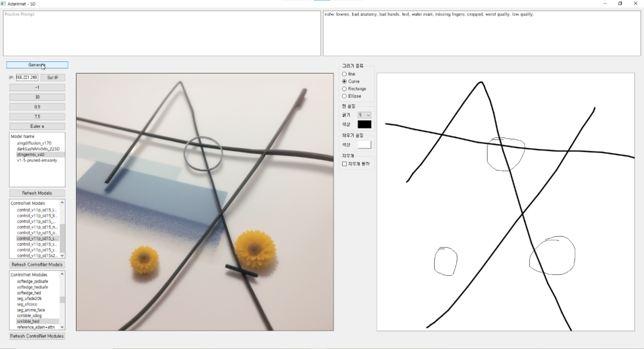
Task: Click the Asterinnet app icon in title bar
Action: (x=3, y=4)
